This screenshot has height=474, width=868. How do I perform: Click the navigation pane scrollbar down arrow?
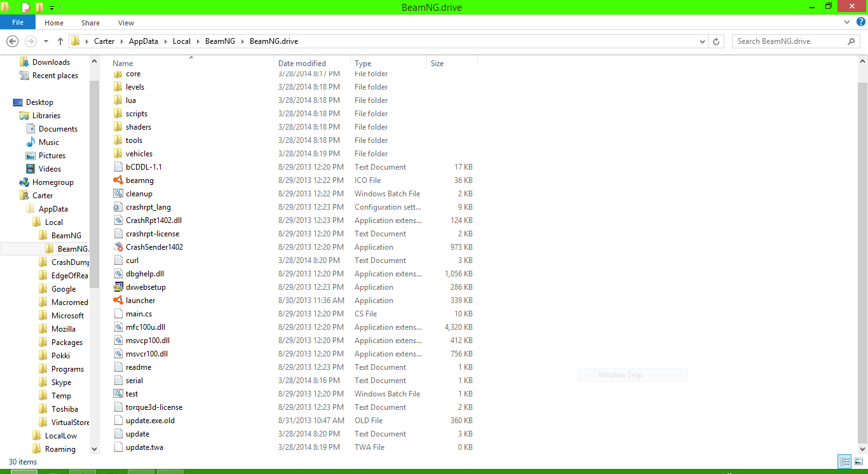[95, 449]
